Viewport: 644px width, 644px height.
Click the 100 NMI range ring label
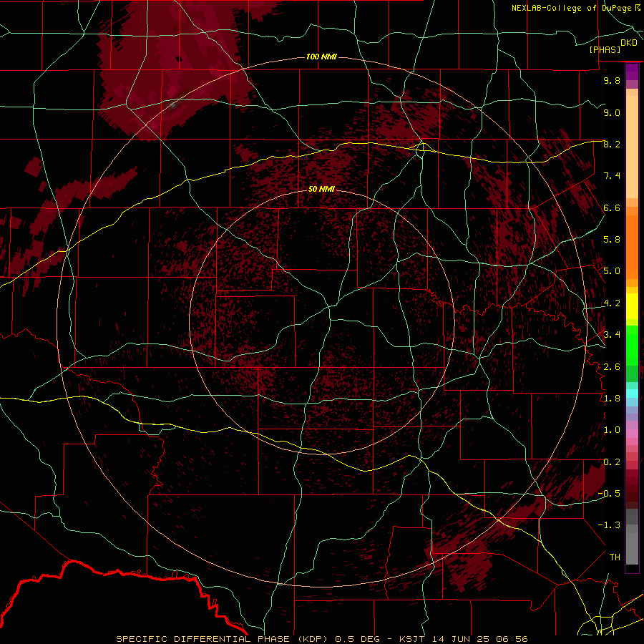tap(321, 57)
